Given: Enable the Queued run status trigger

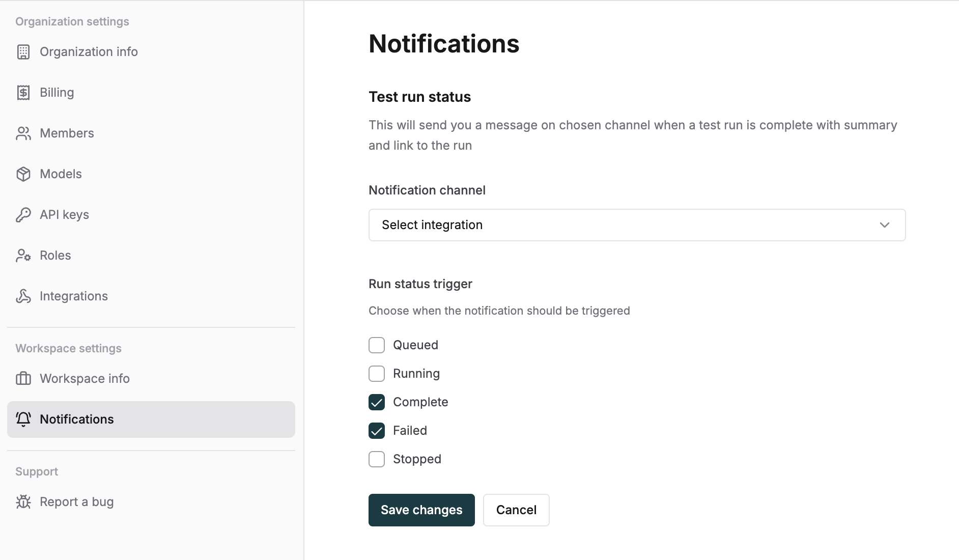Looking at the screenshot, I should pos(376,345).
